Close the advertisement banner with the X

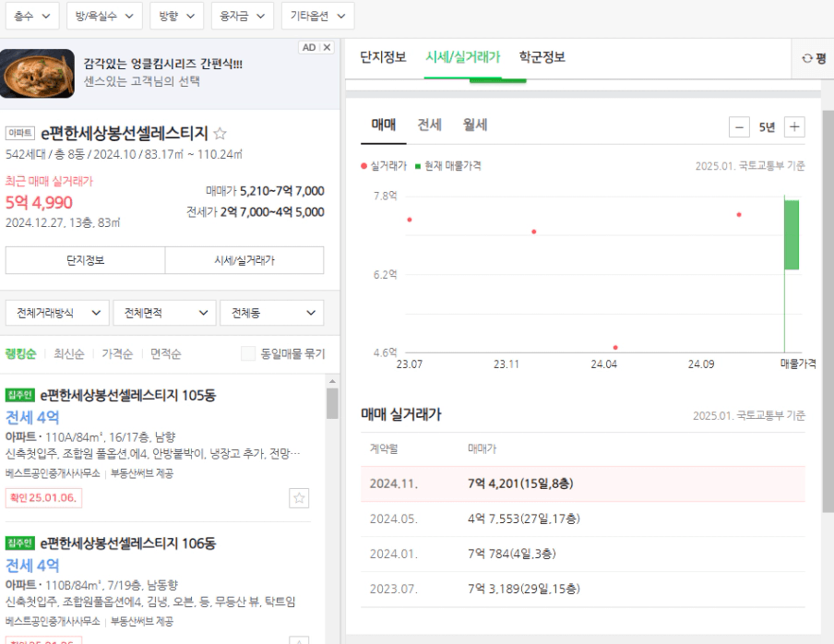pos(328,47)
